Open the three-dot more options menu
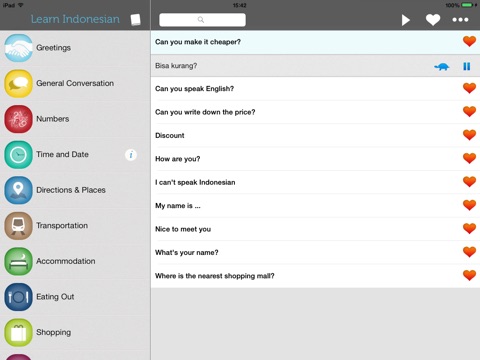This screenshot has height=360, width=480. click(460, 20)
